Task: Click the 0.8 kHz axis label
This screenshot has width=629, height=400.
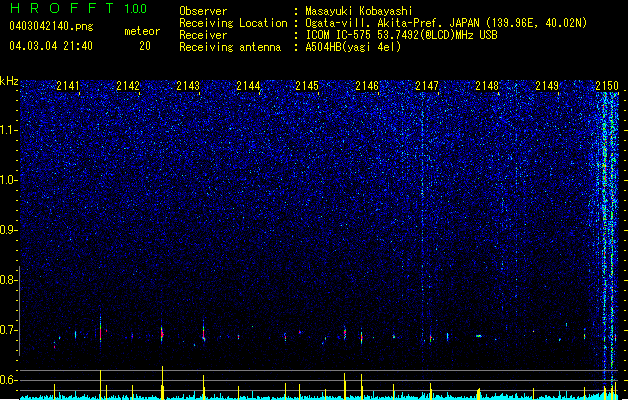Action: point(9,280)
